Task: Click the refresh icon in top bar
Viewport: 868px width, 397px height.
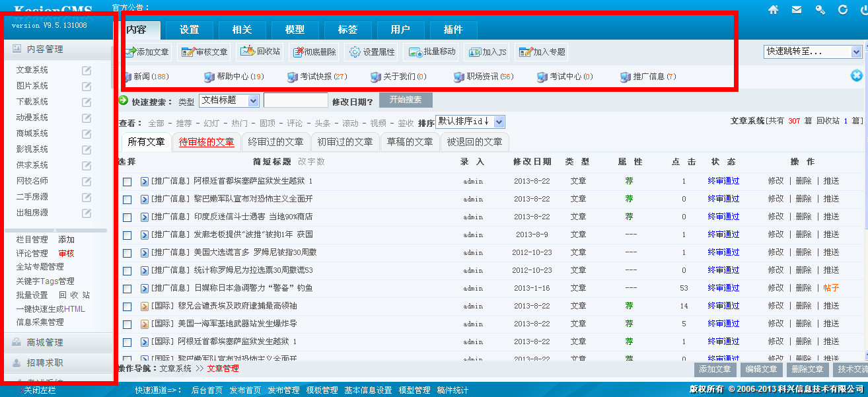Action: point(843,10)
